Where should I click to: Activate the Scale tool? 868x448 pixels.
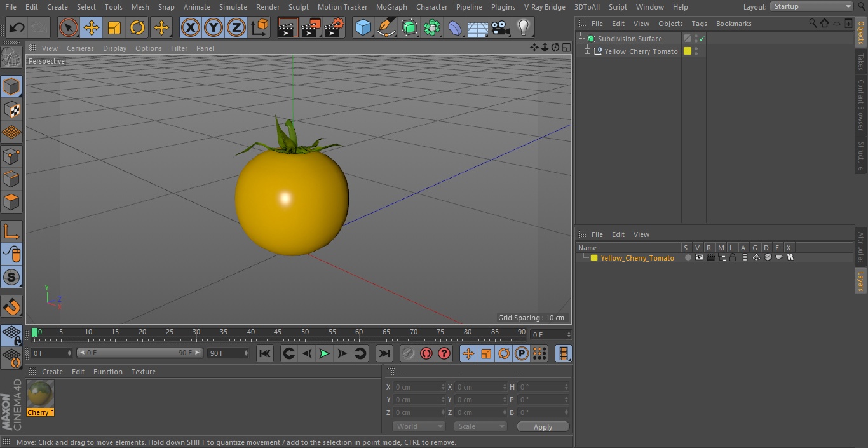(114, 28)
